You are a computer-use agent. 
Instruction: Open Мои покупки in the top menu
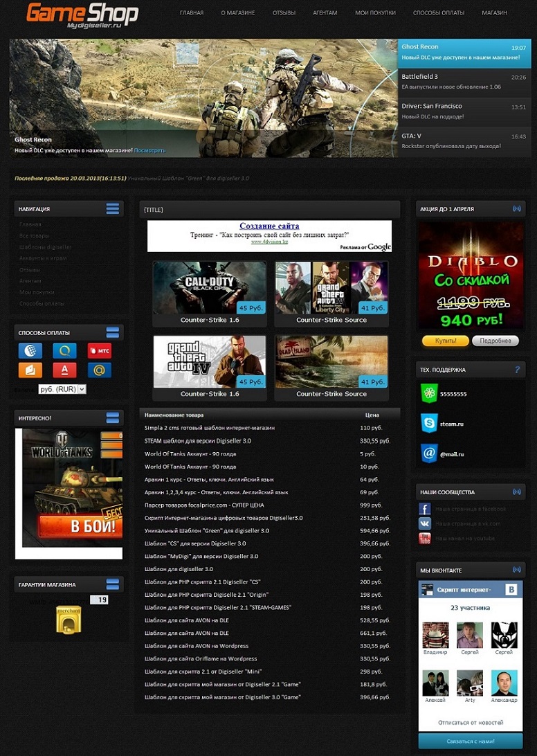(x=375, y=12)
